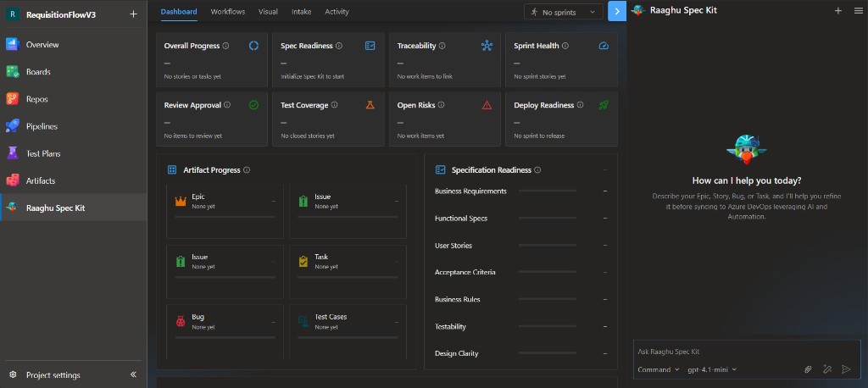Click the Test Coverage info icon

tap(334, 104)
